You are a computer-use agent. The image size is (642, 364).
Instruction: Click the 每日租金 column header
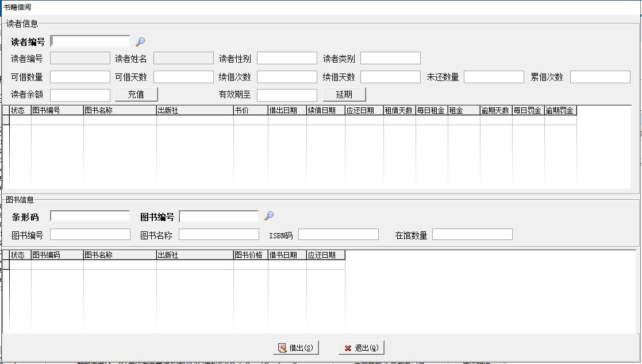[432, 110]
